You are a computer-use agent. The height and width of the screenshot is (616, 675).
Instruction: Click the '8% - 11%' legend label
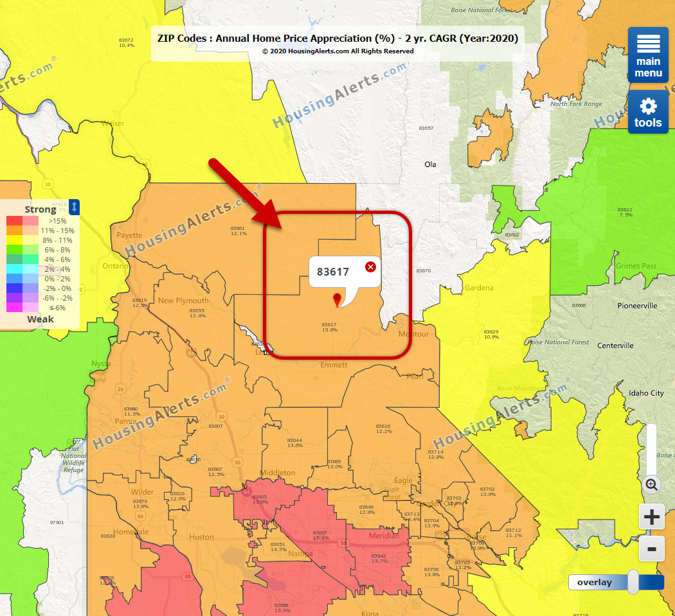click(x=57, y=240)
